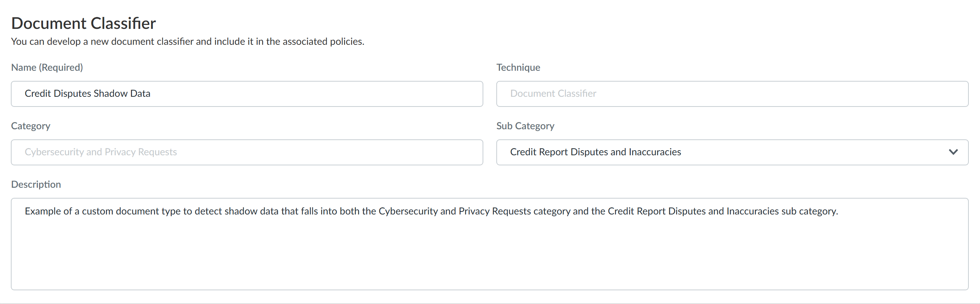Viewport: 980px width, 304px height.
Task: Expand the Sub Category chevron arrow
Action: click(953, 152)
